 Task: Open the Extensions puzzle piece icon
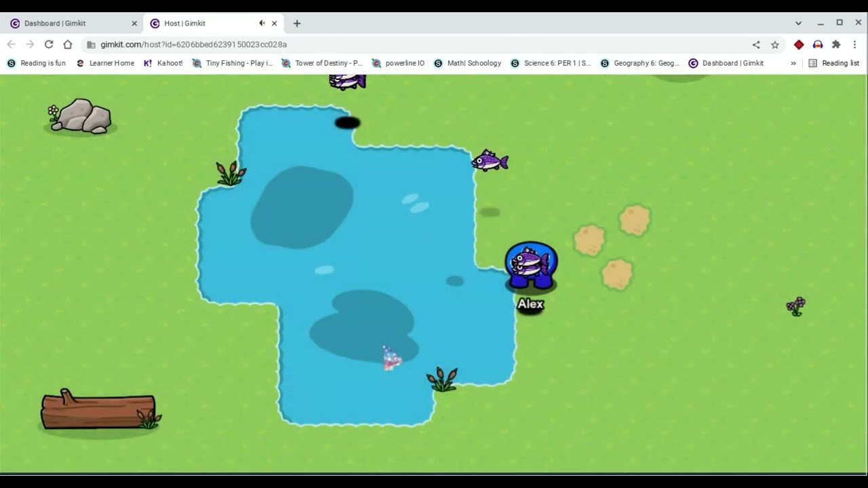pos(836,45)
